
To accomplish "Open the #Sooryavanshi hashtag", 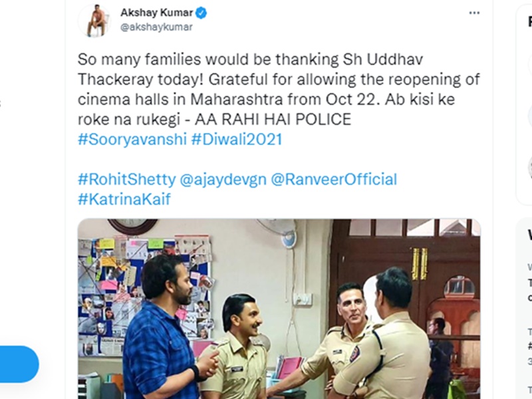I will (132, 140).
